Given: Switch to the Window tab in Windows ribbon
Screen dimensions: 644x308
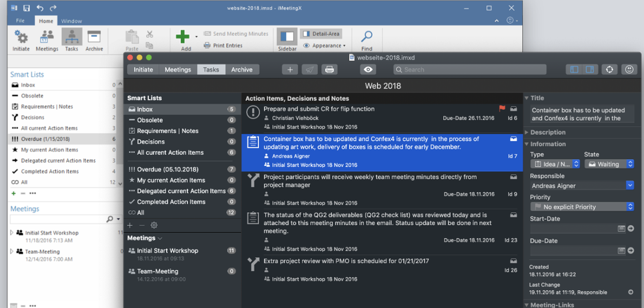Looking at the screenshot, I should [x=71, y=21].
